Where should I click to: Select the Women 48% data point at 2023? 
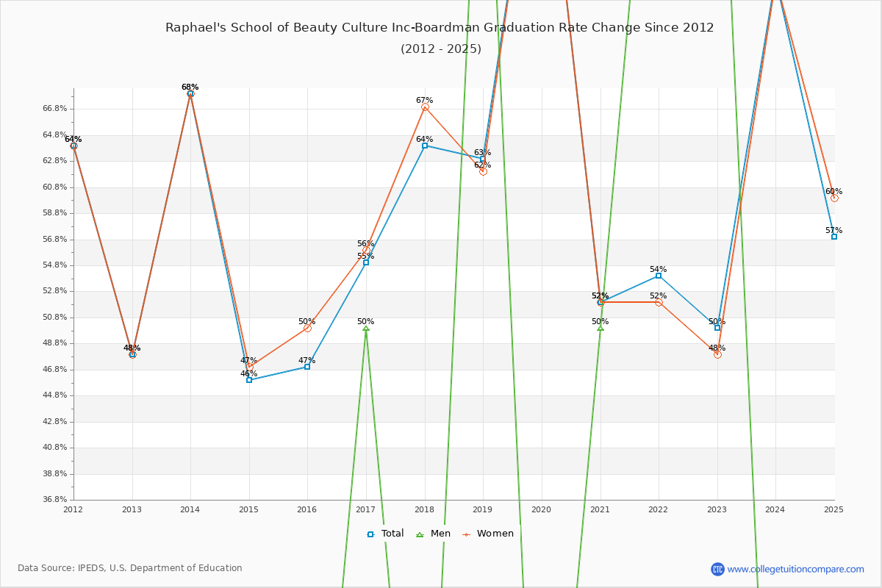tap(717, 354)
